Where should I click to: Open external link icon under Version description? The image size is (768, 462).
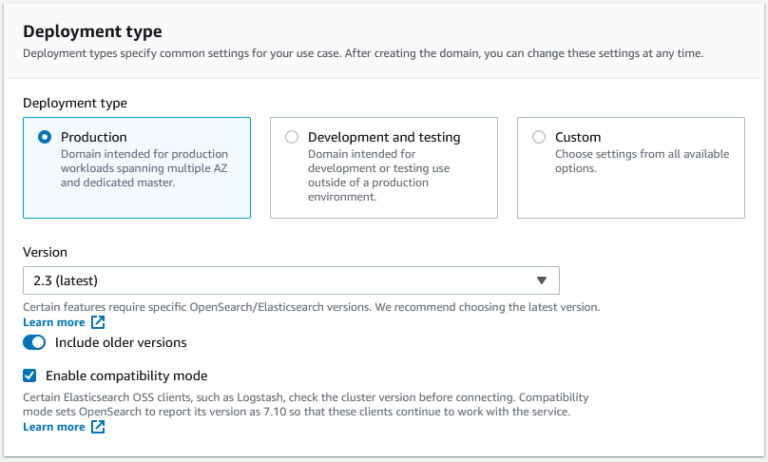[x=98, y=323]
